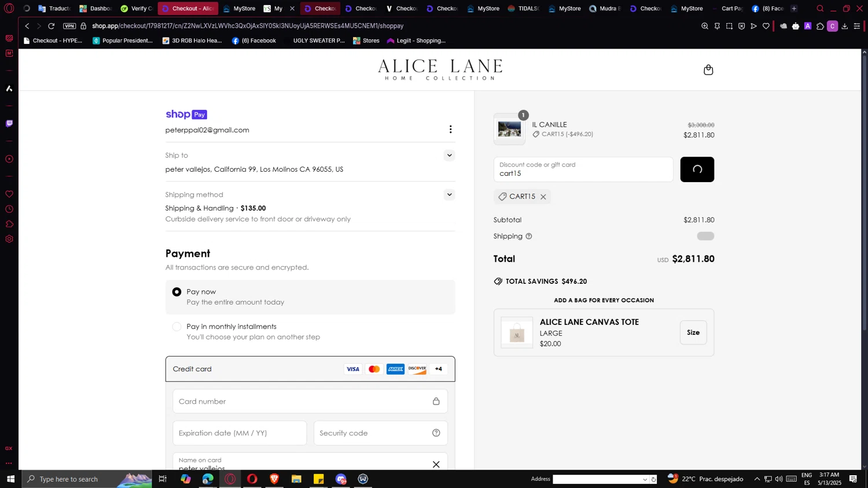Open Opera sidebar history clock
The width and height of the screenshot is (868, 488).
[9, 209]
